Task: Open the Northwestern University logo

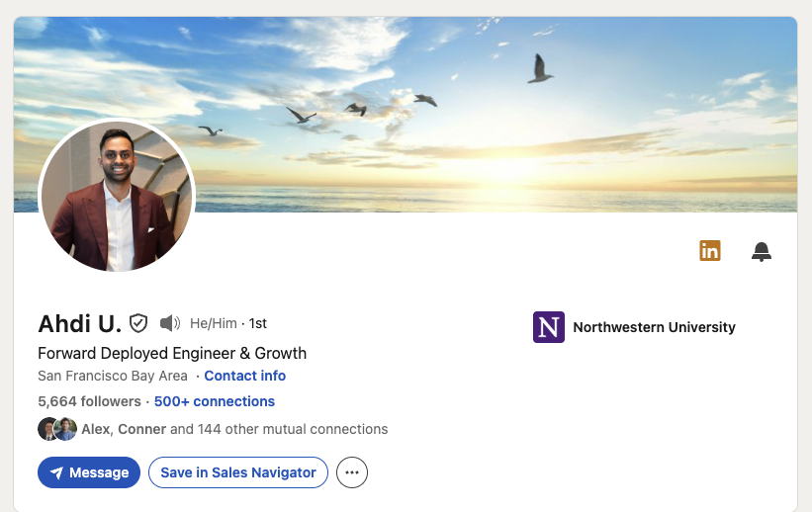Action: point(548,327)
